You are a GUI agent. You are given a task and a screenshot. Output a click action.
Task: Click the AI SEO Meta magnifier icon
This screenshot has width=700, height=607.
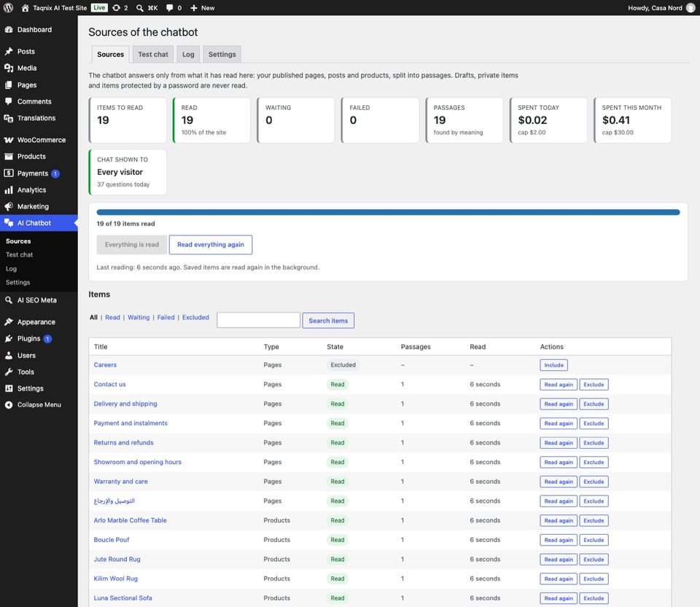(9, 300)
